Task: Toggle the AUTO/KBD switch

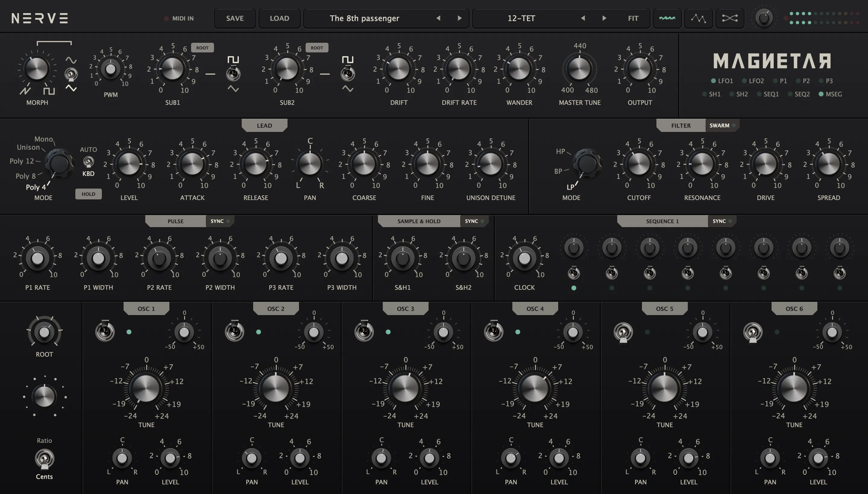Action: click(89, 162)
